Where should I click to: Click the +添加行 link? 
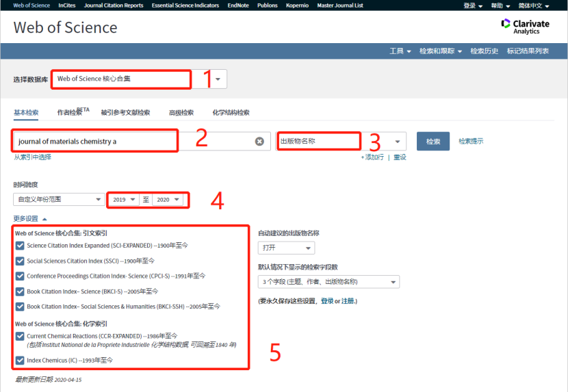point(372,157)
